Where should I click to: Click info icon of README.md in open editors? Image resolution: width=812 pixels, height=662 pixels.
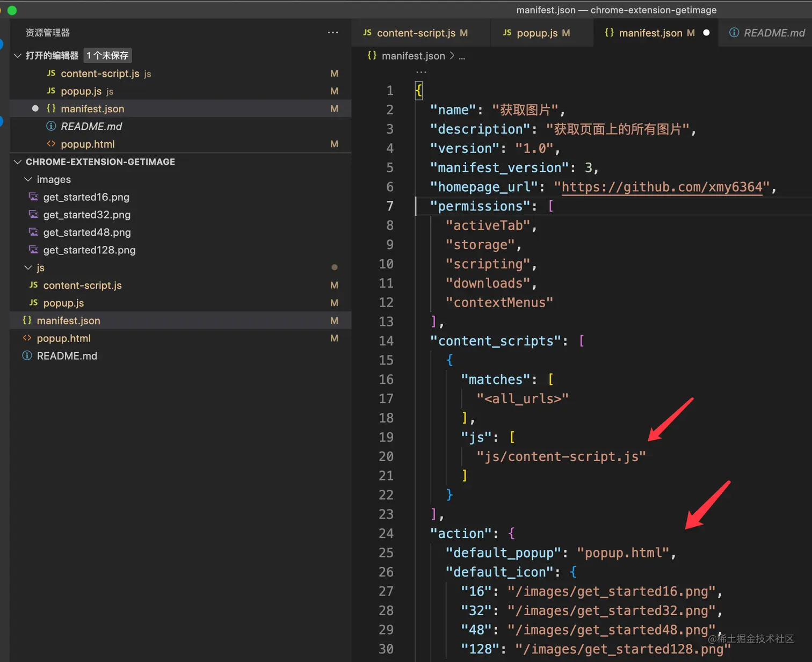pyautogui.click(x=51, y=126)
